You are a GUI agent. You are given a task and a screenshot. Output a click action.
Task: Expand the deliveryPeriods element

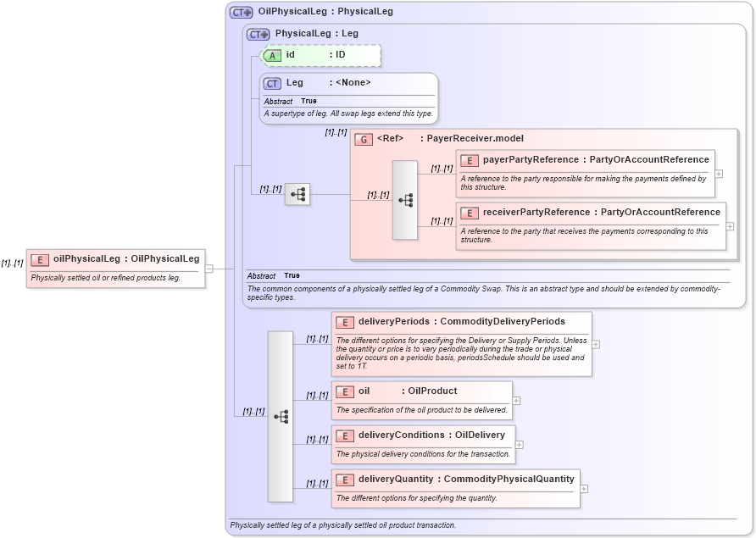coord(596,344)
